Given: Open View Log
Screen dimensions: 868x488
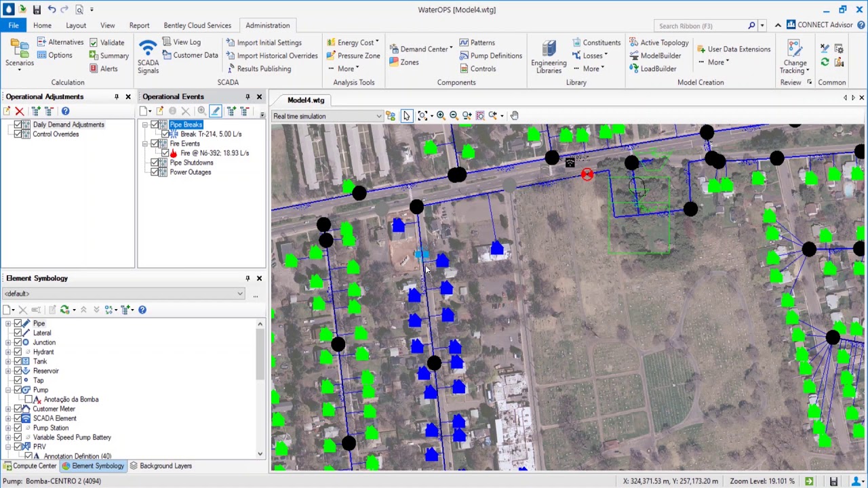Looking at the screenshot, I should pyautogui.click(x=181, y=42).
